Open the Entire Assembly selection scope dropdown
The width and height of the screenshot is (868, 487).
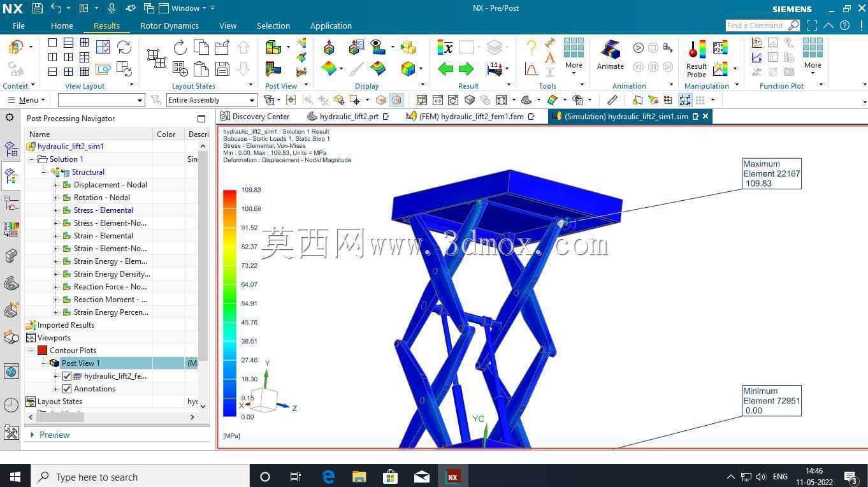click(212, 100)
